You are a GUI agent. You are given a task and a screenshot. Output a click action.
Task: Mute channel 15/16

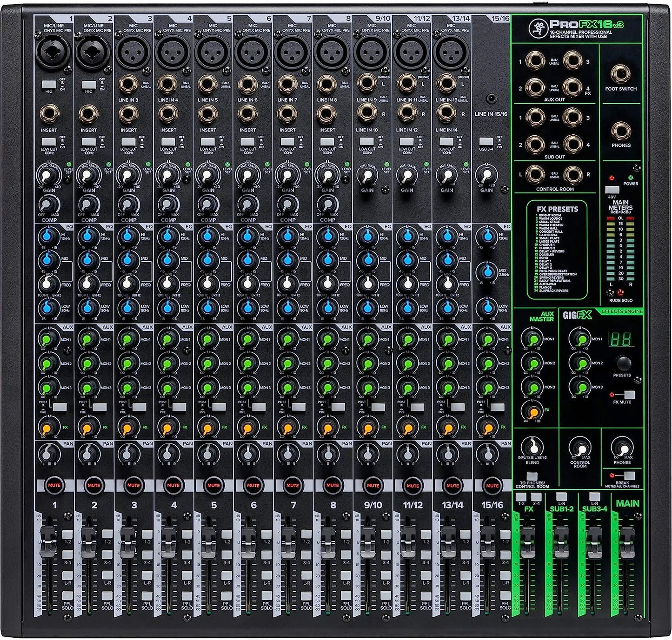492,485
